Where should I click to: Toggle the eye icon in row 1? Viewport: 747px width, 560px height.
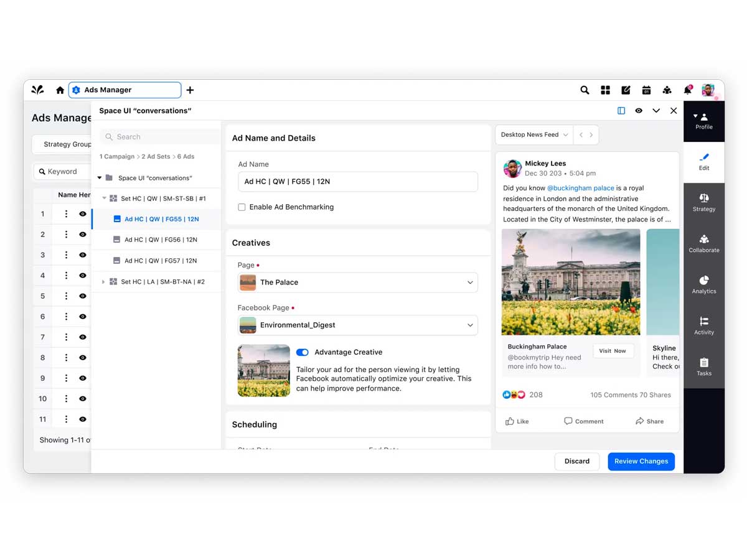(x=83, y=214)
